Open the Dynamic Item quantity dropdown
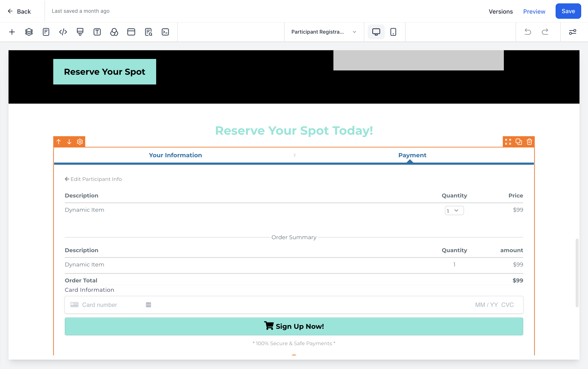 [454, 211]
